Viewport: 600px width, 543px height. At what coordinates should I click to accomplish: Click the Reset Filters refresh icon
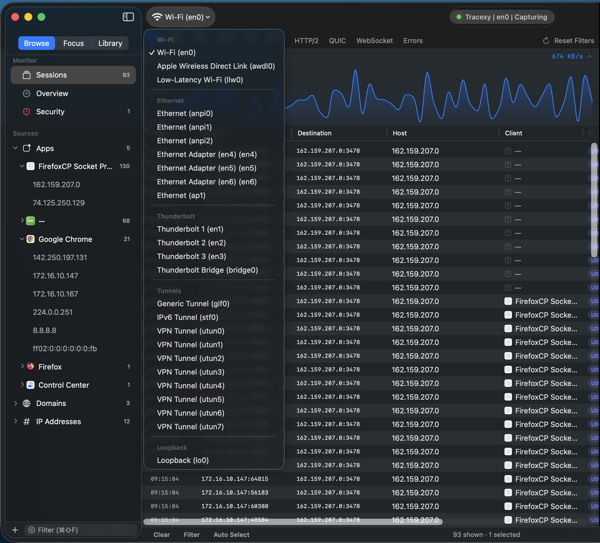click(546, 41)
